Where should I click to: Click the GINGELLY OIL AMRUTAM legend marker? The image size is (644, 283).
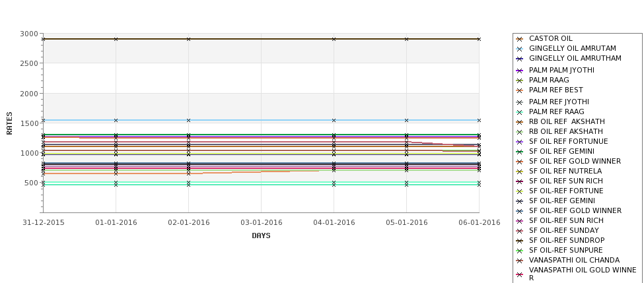(x=519, y=49)
